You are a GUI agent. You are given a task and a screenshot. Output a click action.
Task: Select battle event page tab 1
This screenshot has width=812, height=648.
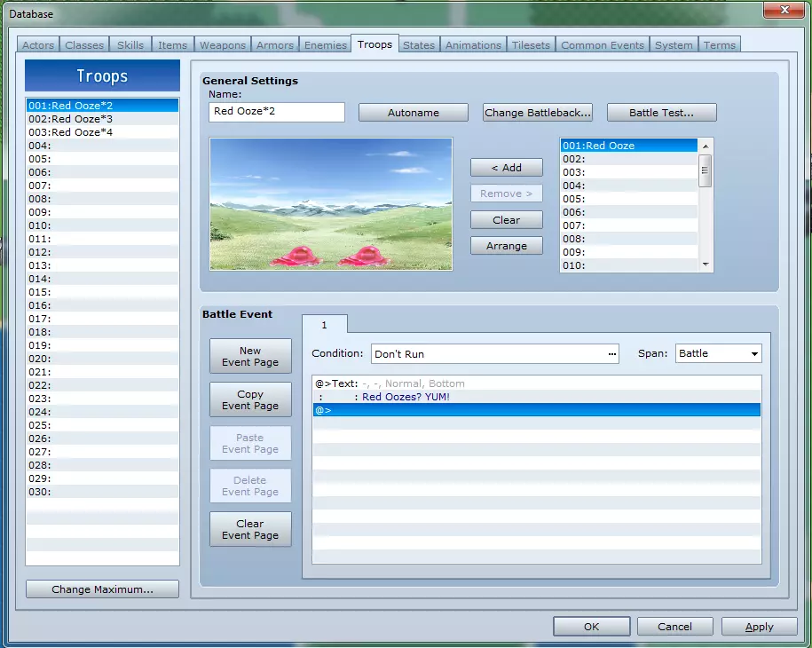[325, 325]
